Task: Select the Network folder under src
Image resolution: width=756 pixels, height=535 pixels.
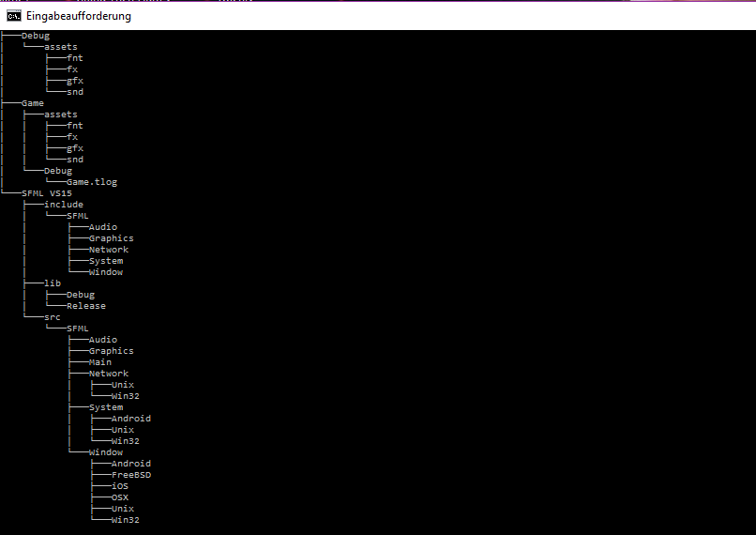Action: 109,374
